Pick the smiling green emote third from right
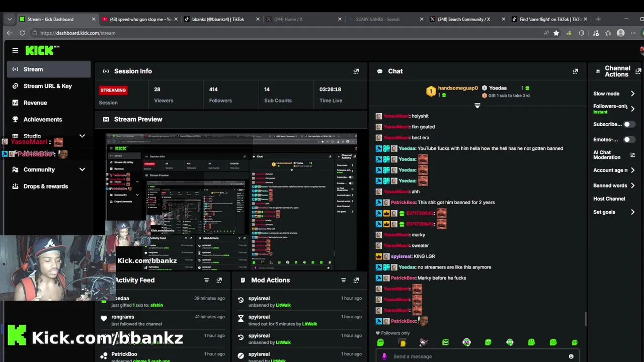This screenshot has height=362, width=644. (x=531, y=342)
